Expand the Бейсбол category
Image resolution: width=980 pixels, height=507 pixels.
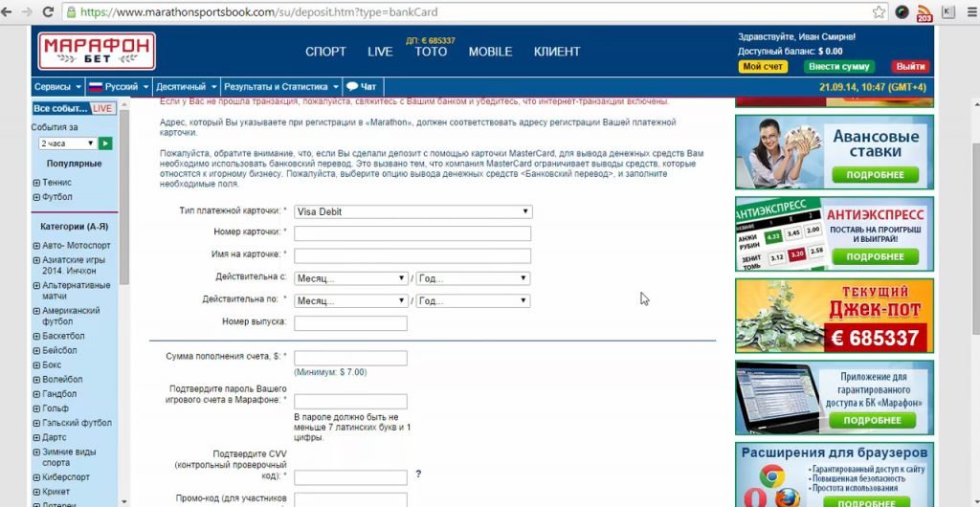pyautogui.click(x=36, y=351)
